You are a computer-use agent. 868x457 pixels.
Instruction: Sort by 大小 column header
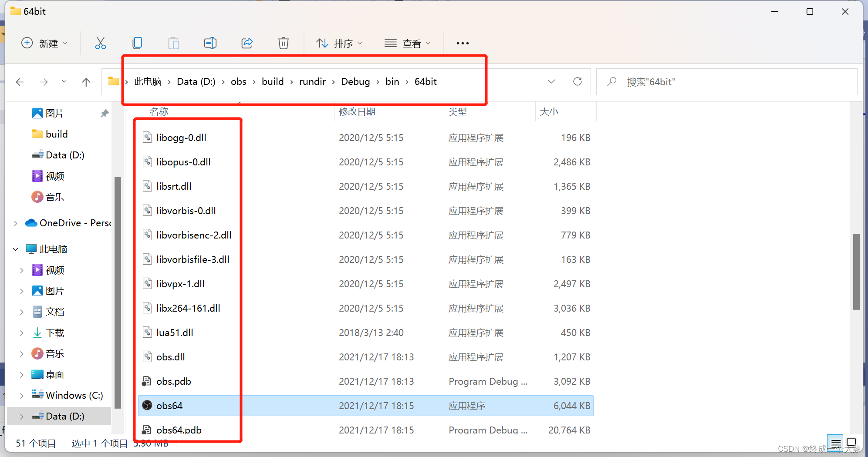point(549,111)
